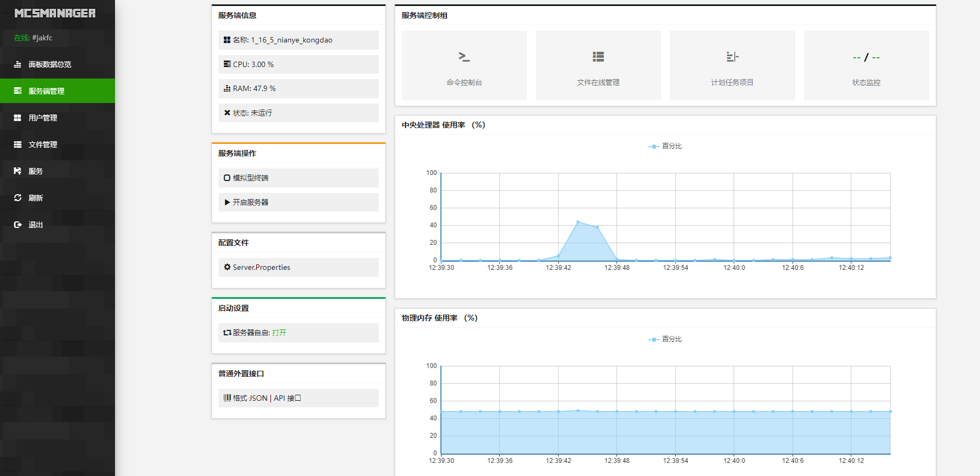Open 文件管理 from the sidebar
Image resolution: width=980 pixels, height=476 pixels.
point(57,144)
